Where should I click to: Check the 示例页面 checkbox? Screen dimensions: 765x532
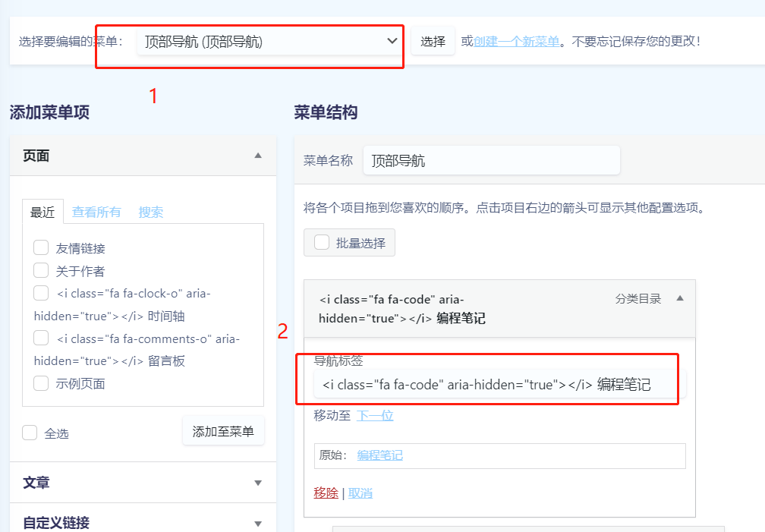[42, 383]
